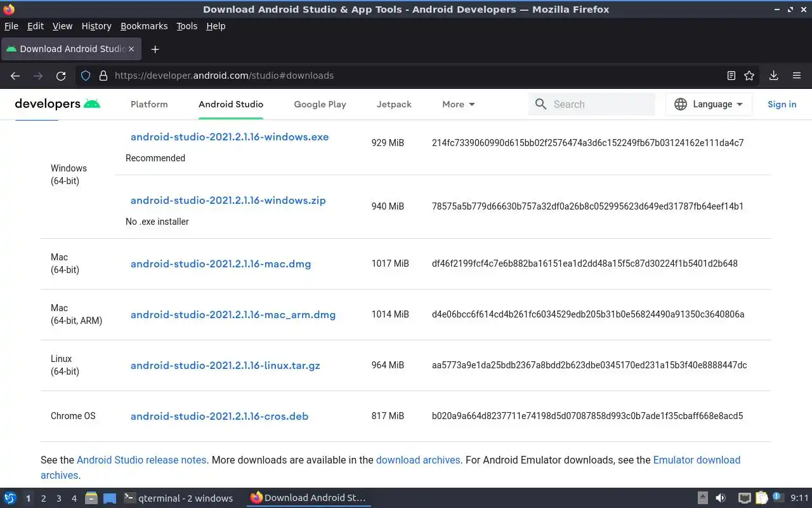Click the update notification tray icon
The height and width of the screenshot is (508, 812).
778,498
